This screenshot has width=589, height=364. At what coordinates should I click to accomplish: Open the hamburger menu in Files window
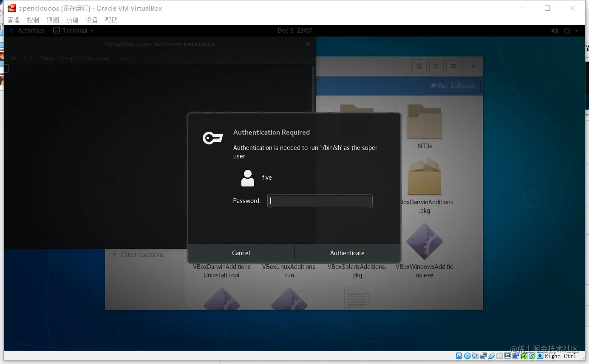[x=453, y=66]
